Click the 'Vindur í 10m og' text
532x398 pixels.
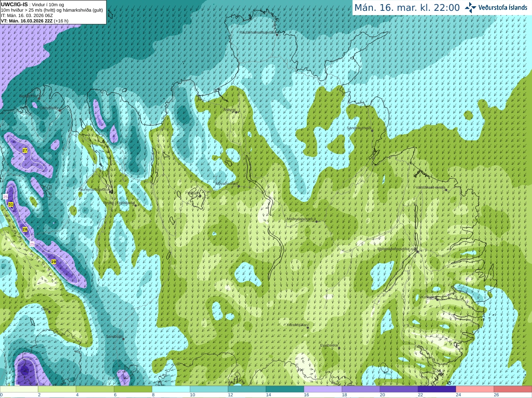pyautogui.click(x=48, y=5)
